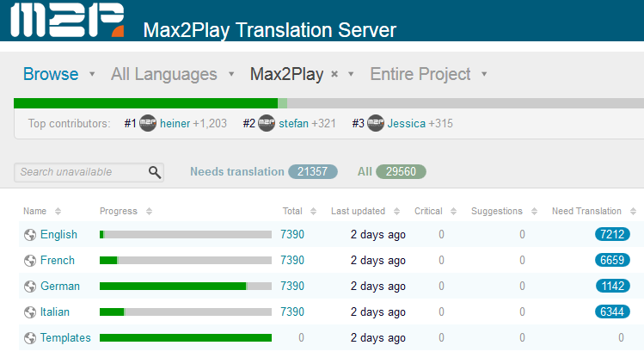Image resolution: width=644 pixels, height=364 pixels.
Task: Select the Max2Play project label
Action: tap(286, 74)
